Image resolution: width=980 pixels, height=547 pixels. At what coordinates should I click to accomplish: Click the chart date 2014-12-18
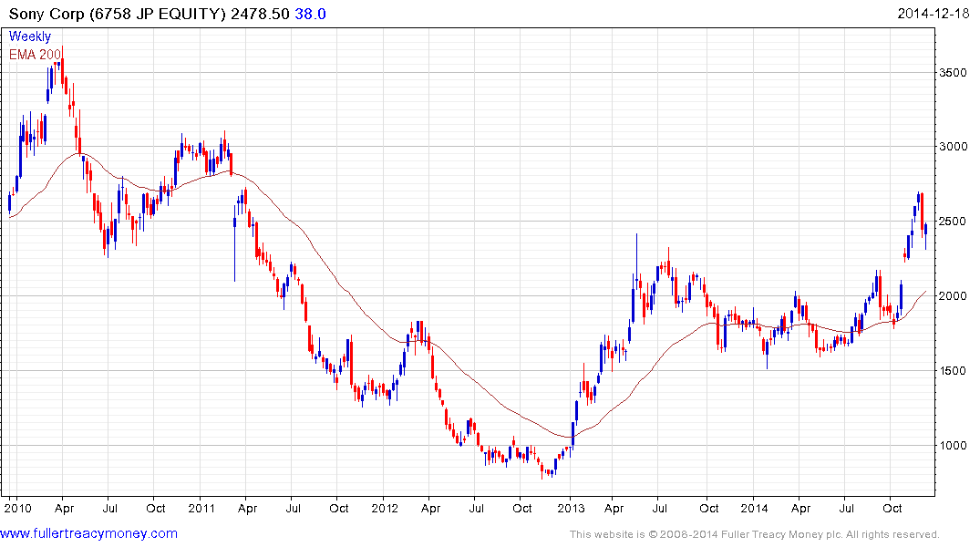[x=934, y=13]
